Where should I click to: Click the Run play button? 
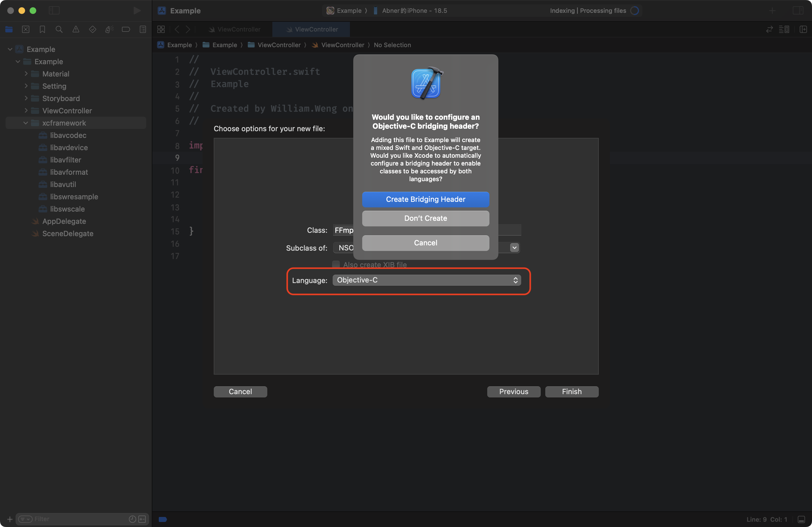point(137,11)
